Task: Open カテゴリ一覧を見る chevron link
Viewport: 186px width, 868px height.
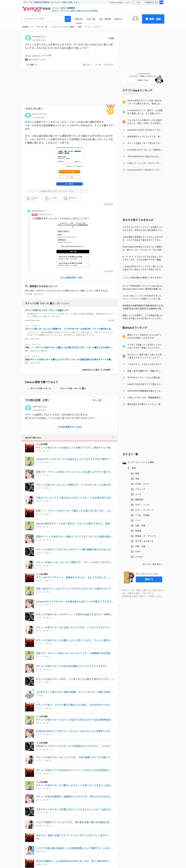Action: coord(153,564)
